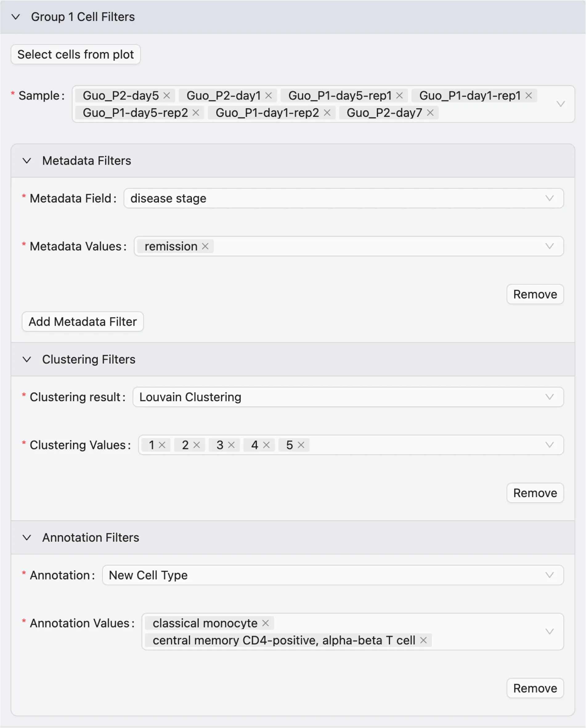The width and height of the screenshot is (586, 728).
Task: Remove cluster 5 from Clustering Values
Action: (301, 445)
